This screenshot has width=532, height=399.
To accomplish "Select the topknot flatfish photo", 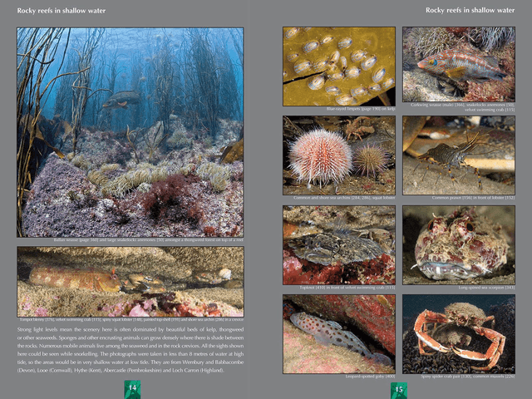I will [x=338, y=245].
